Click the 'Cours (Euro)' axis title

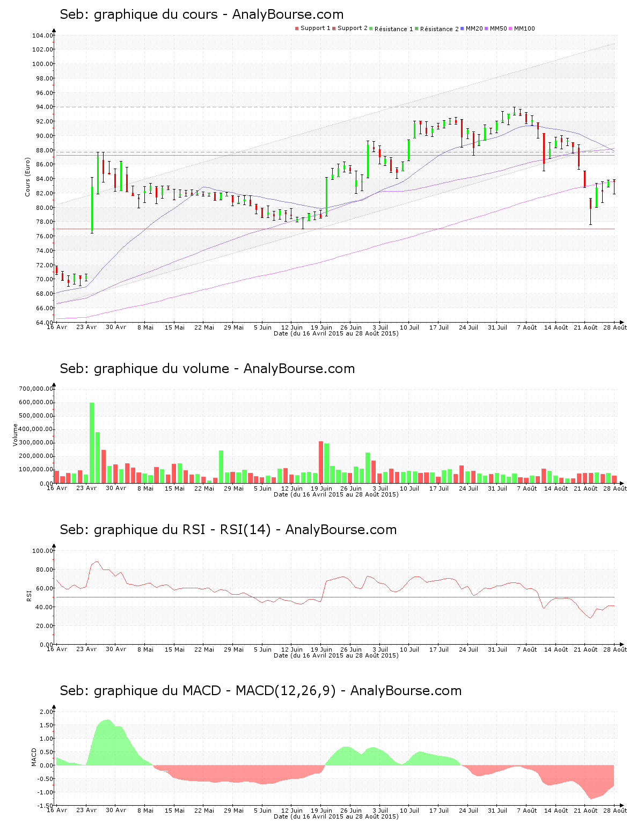coord(27,177)
